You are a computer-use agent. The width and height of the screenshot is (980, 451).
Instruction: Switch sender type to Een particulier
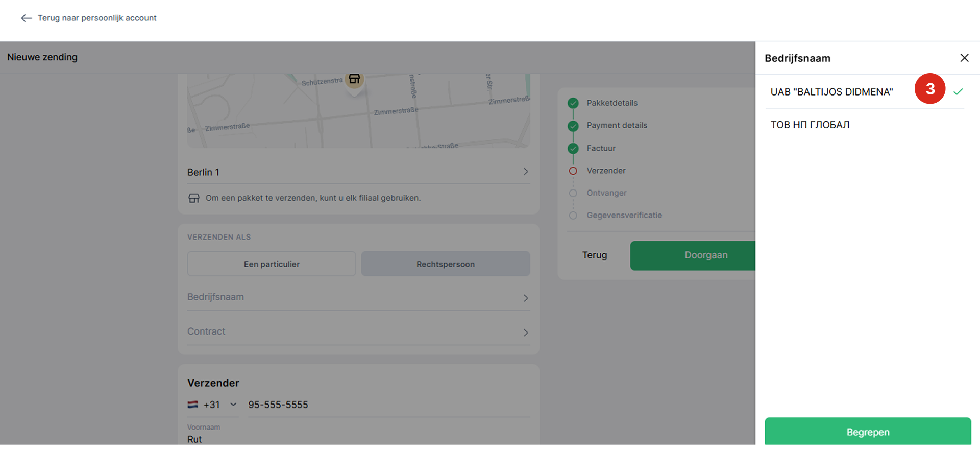[x=272, y=264]
